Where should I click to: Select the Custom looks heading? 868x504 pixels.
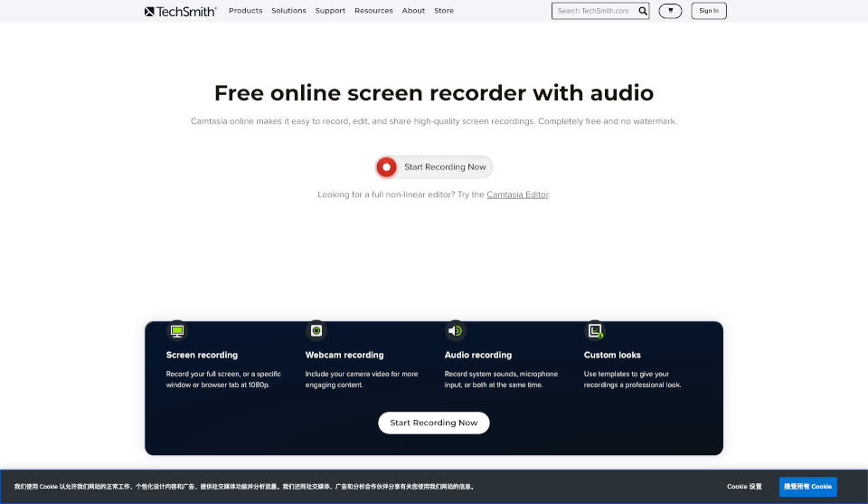(x=612, y=355)
